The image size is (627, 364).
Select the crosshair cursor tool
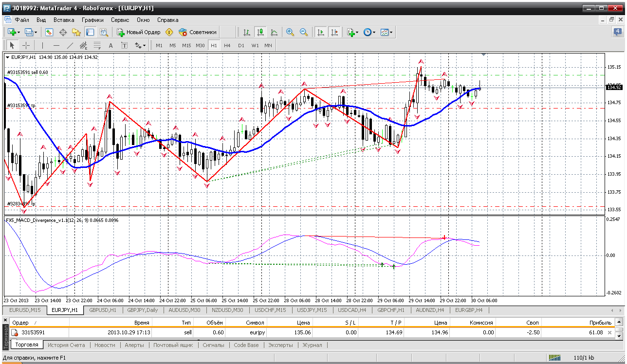(26, 45)
